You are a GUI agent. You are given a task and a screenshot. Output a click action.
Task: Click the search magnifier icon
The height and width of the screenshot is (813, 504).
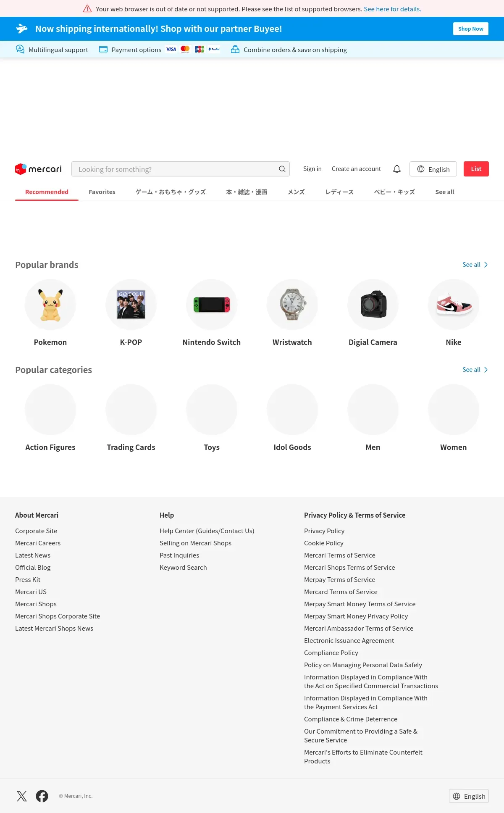282,169
